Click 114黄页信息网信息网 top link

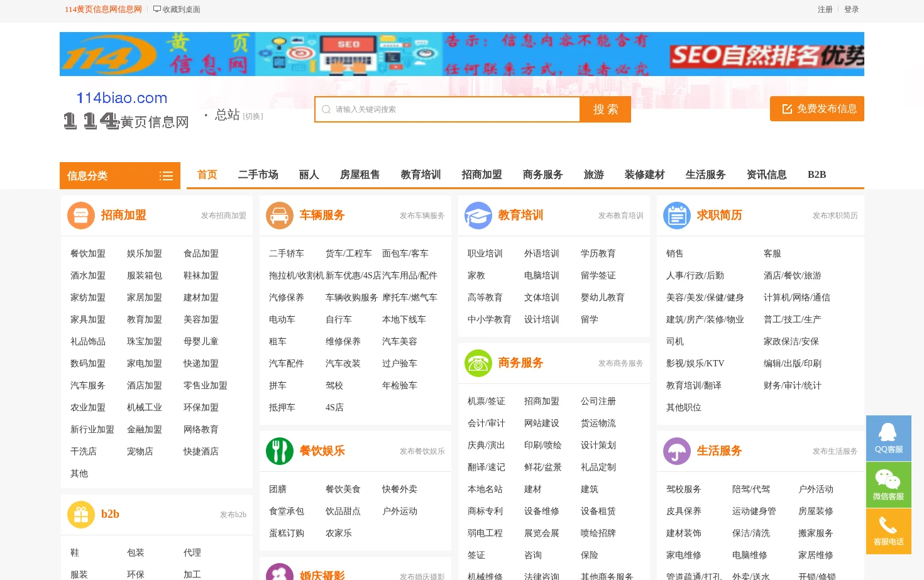tap(104, 9)
